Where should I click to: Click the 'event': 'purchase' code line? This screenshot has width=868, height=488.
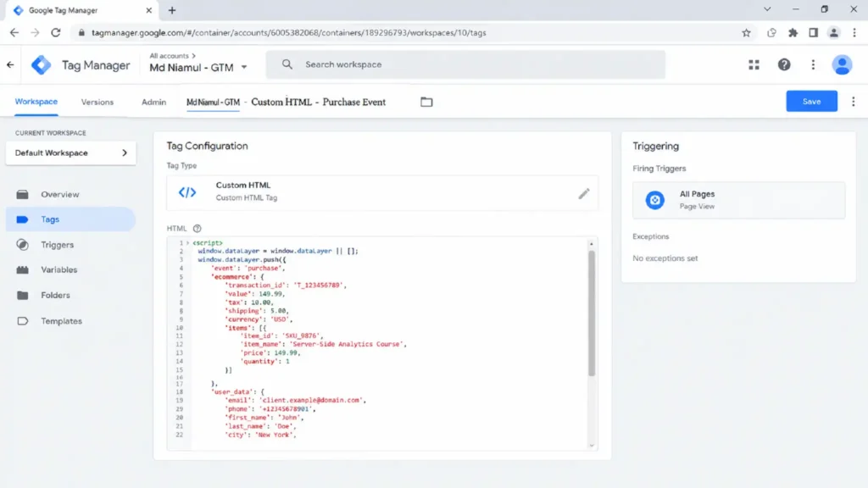pyautogui.click(x=248, y=268)
